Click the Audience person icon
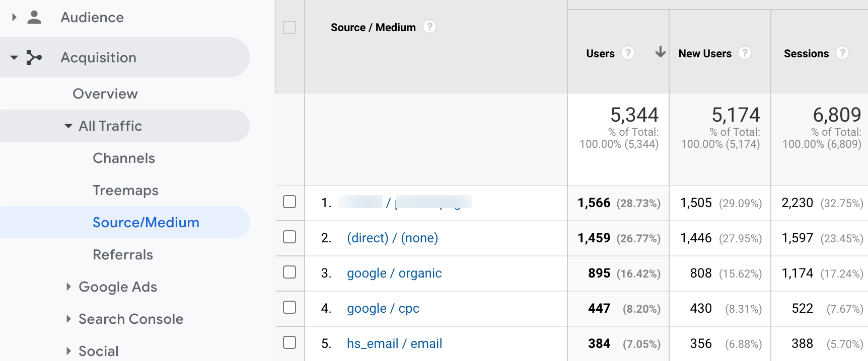Image resolution: width=868 pixels, height=361 pixels. 34,18
